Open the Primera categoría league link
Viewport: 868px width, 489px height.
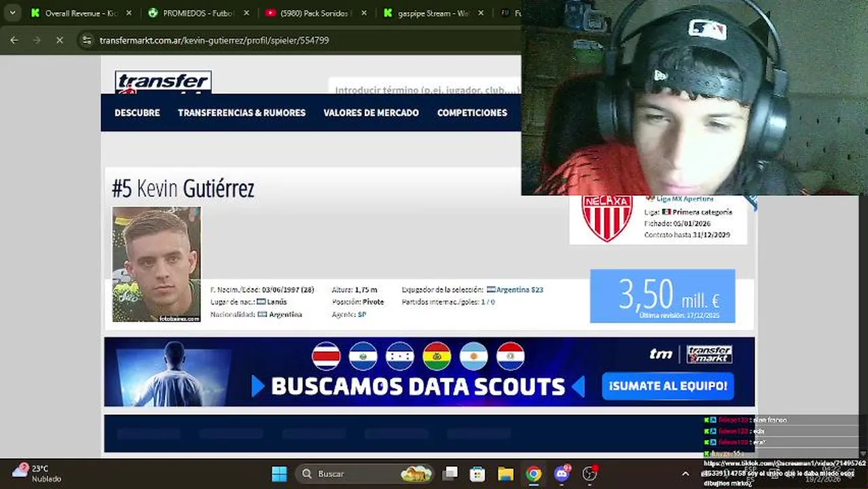[702, 212]
